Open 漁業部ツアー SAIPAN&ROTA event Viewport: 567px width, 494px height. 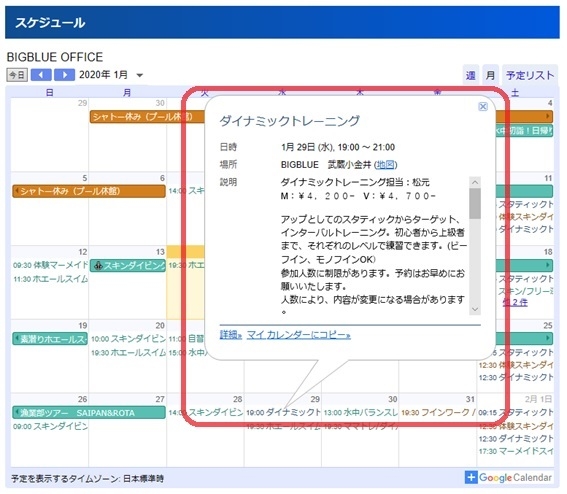[x=89, y=413]
